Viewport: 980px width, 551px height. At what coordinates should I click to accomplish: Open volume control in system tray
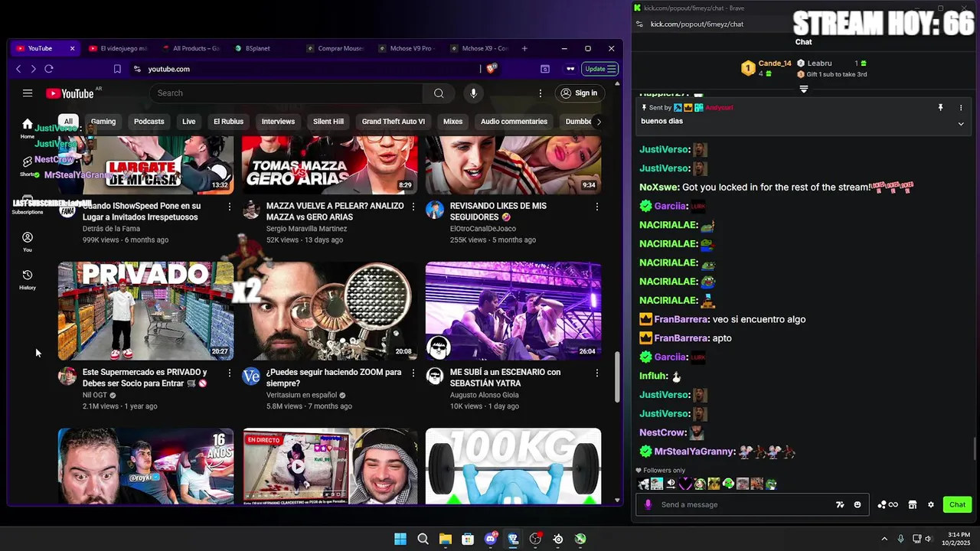[928, 539]
